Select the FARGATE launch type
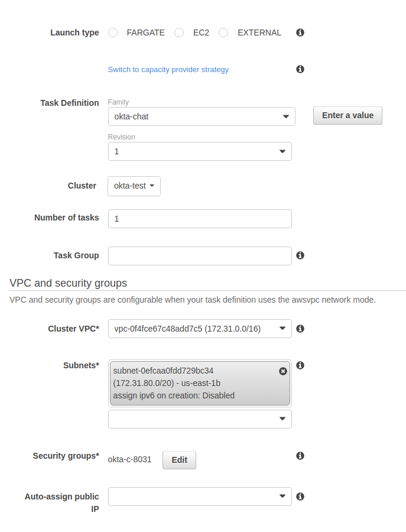 tap(113, 33)
